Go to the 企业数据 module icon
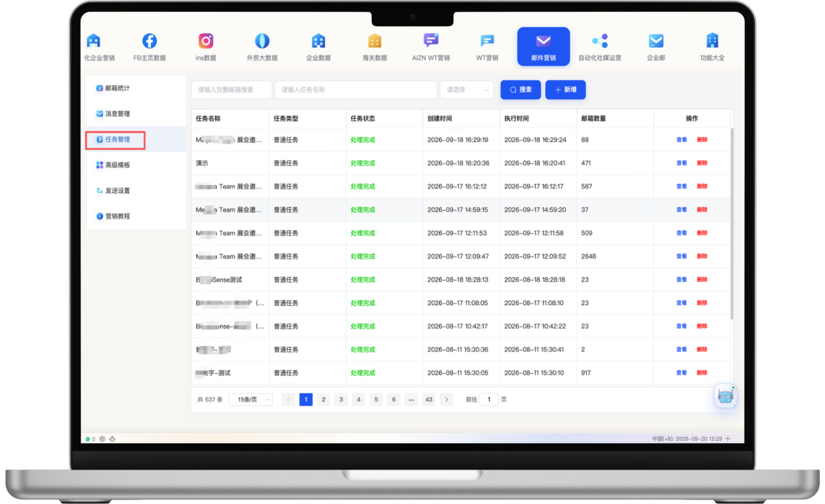825x504 pixels. (318, 41)
